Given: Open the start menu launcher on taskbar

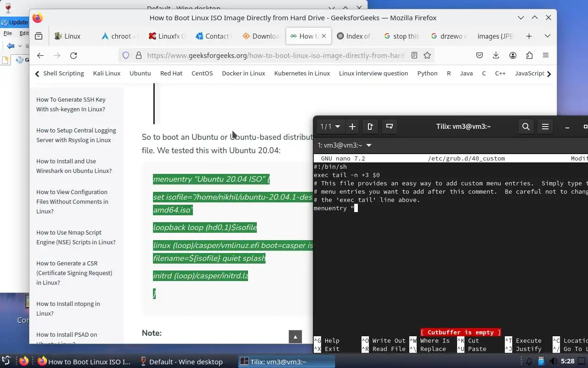Looking at the screenshot, I should [x=6, y=361].
